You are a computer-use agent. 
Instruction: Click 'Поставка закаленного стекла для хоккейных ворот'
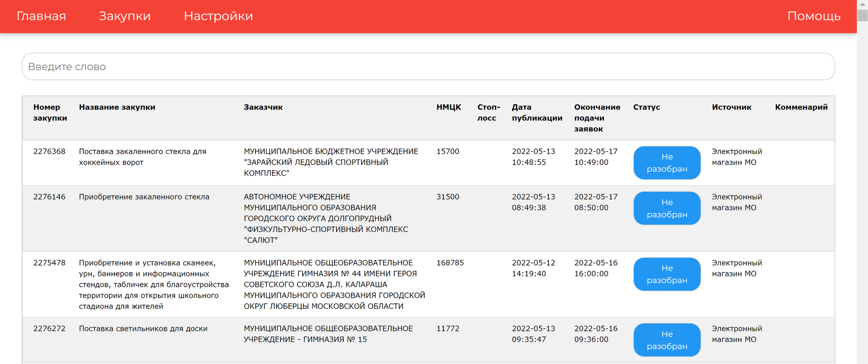coord(142,157)
